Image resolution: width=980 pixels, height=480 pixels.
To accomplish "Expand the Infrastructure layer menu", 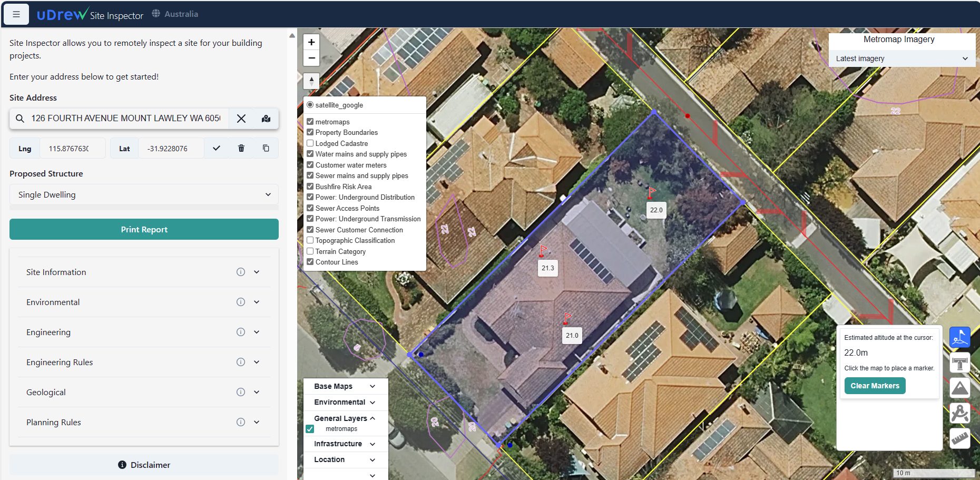I will pos(345,444).
